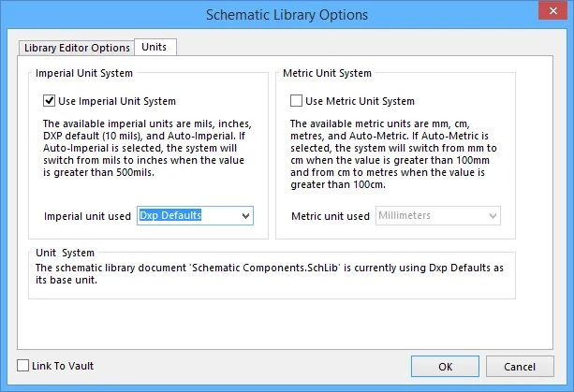
Task: Click the Unit System description text
Action: [270, 273]
